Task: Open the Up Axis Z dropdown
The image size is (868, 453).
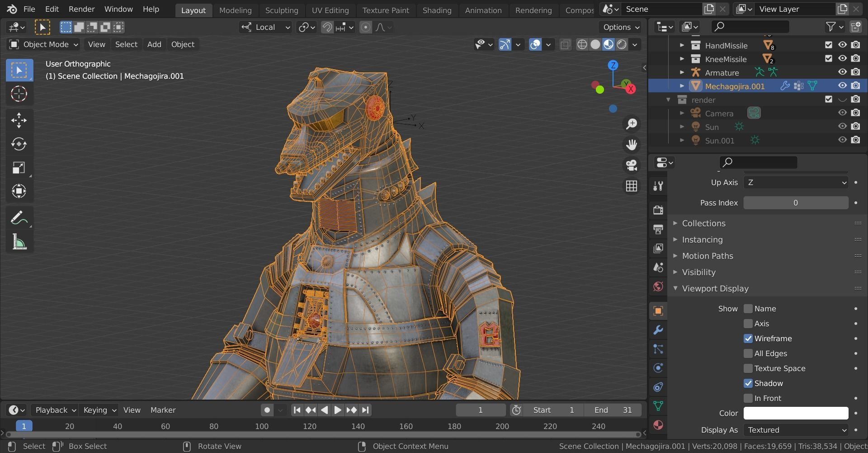Action: (796, 182)
